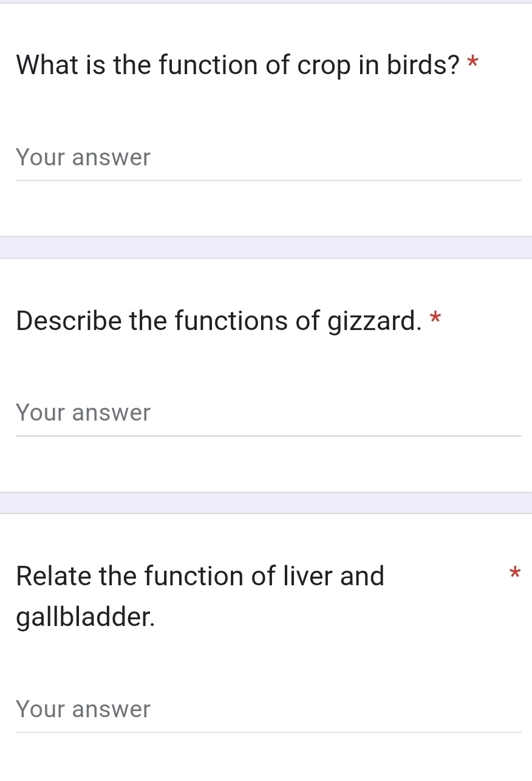Click inside the crop question card area
Viewport: 532px width, 781px height.
[266, 109]
